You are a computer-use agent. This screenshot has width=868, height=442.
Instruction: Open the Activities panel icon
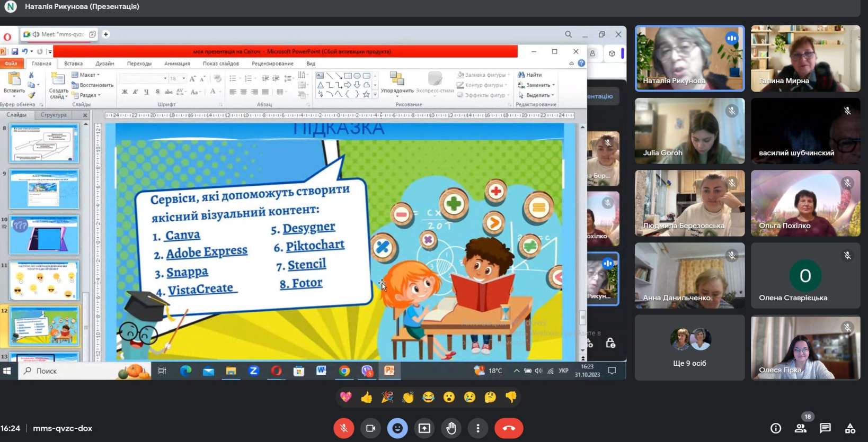850,428
